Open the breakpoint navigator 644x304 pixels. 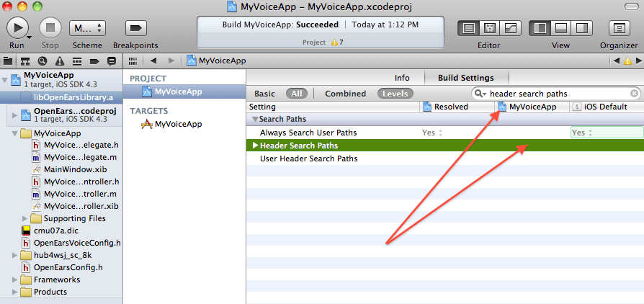[94, 61]
